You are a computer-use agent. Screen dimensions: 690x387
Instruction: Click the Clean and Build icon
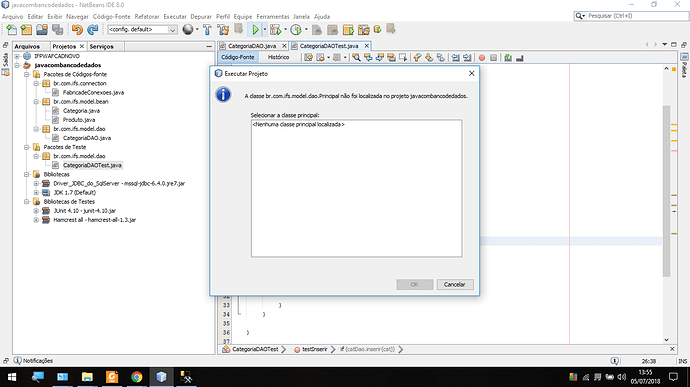coord(223,29)
